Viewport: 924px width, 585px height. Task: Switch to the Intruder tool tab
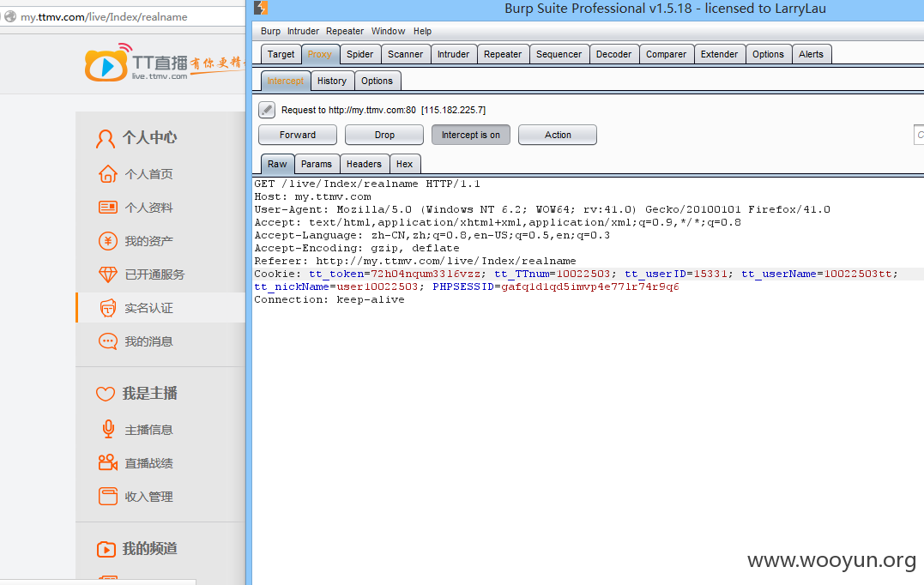coord(453,54)
